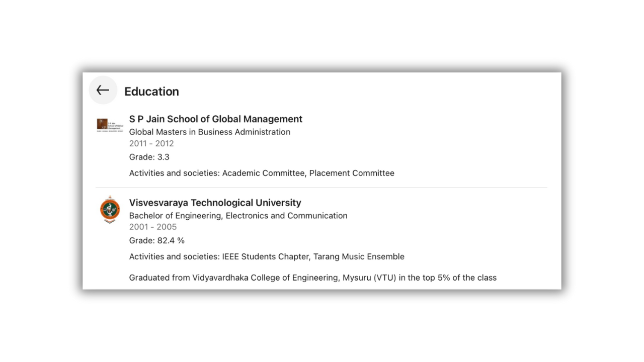Click the Academic Committee activity text

tap(263, 173)
